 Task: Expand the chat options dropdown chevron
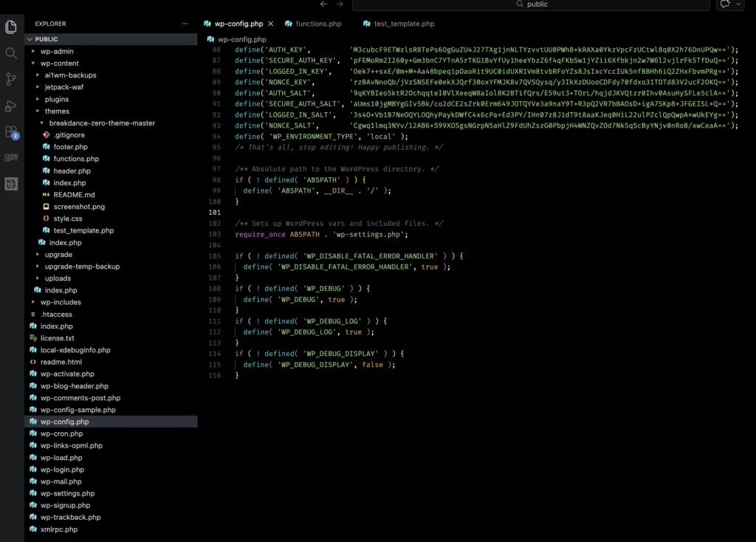pyautogui.click(x=738, y=4)
